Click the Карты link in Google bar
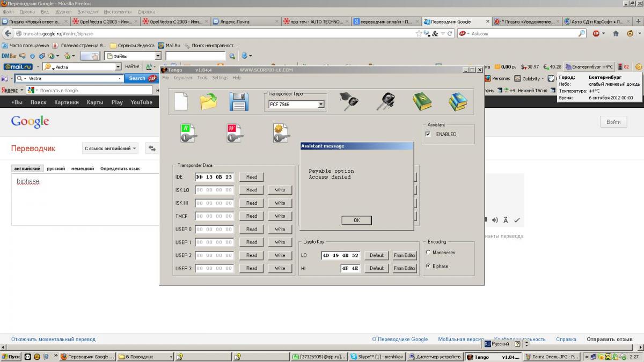The width and height of the screenshot is (644, 362). pos(95,102)
